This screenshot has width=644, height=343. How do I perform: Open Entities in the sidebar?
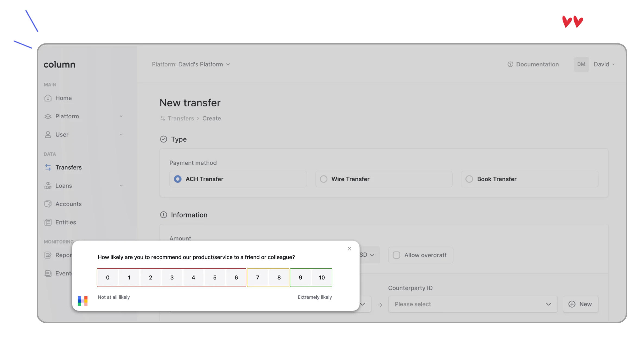[x=66, y=222]
